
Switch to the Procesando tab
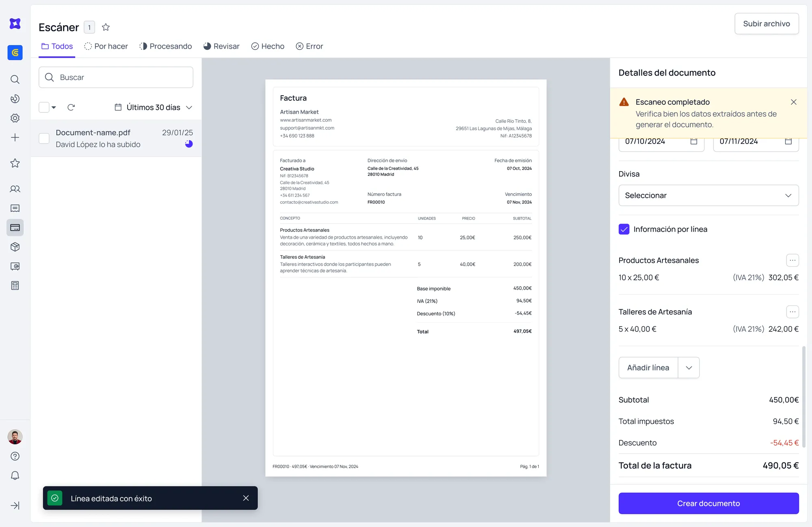[x=166, y=46]
